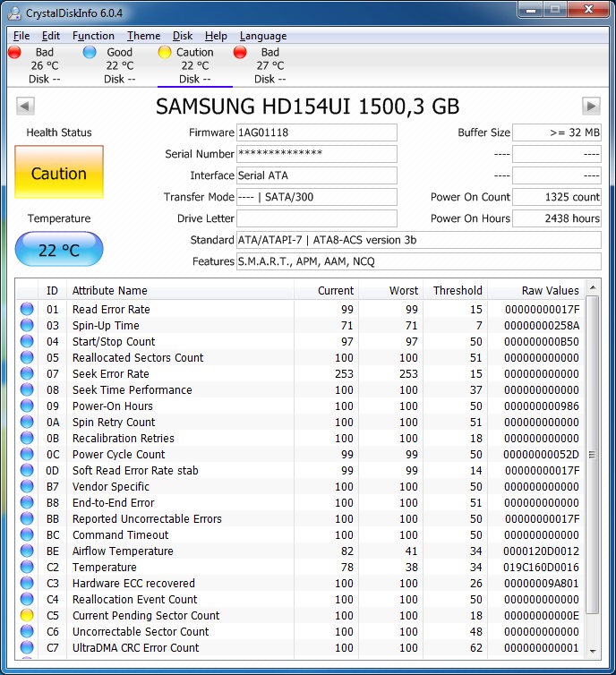Click the status icon for Spin-Up Time

pyautogui.click(x=27, y=326)
